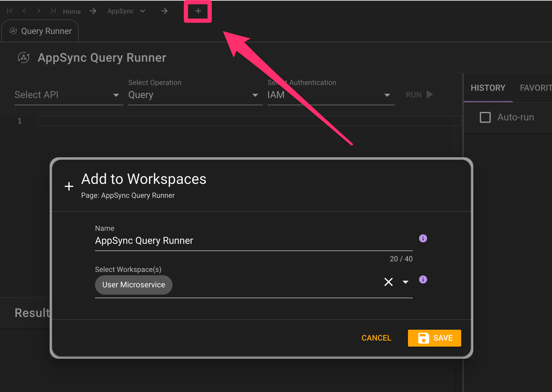Expand the AppSync breadcrumb chevron
This screenshot has height=392, width=552.
click(x=143, y=11)
